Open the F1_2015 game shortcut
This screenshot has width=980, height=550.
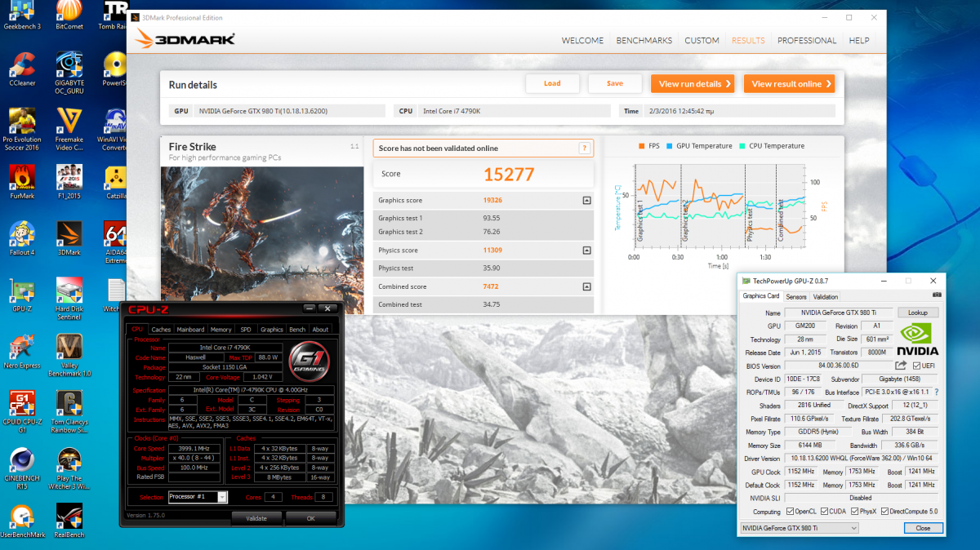coord(69,183)
